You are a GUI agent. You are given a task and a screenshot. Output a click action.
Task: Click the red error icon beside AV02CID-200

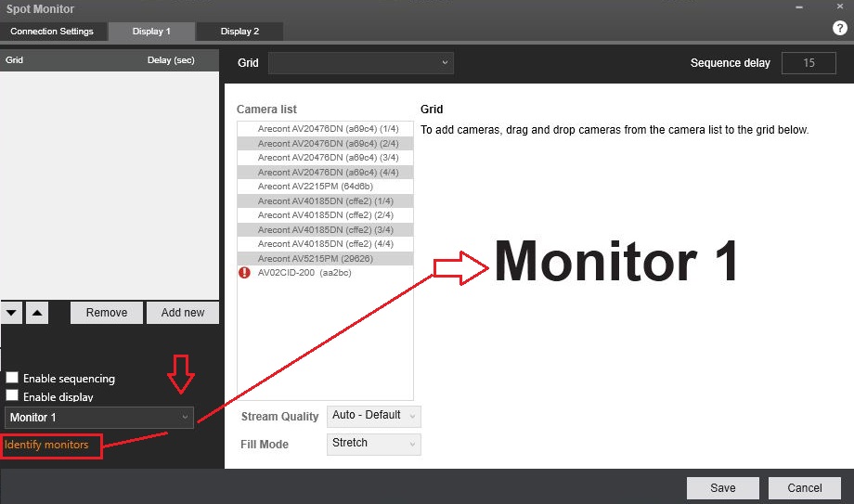click(x=244, y=273)
